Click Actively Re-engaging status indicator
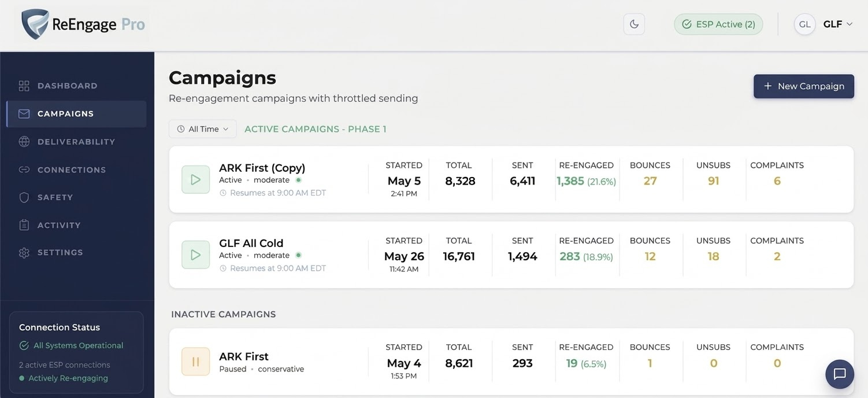This screenshot has width=868, height=398. [x=64, y=378]
